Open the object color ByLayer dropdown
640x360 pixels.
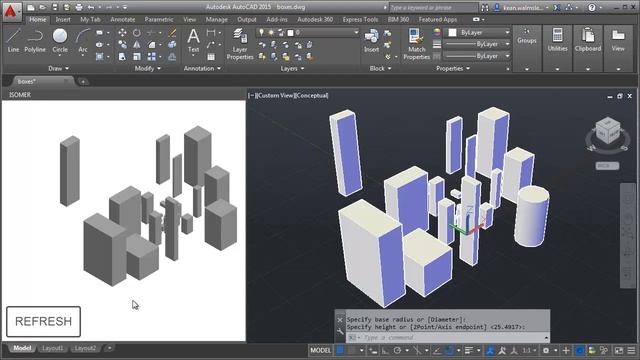coord(478,32)
